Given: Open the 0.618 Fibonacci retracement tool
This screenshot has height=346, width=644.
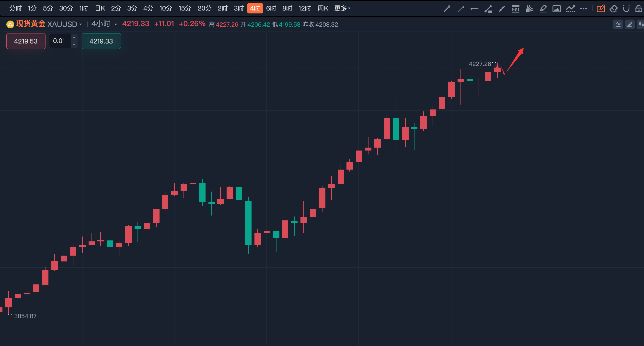Looking at the screenshot, I should (516, 9).
